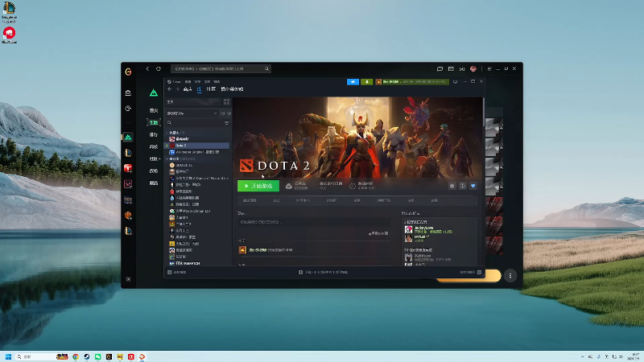Open the hamburger menu icon in launcher title bar

tap(489, 68)
